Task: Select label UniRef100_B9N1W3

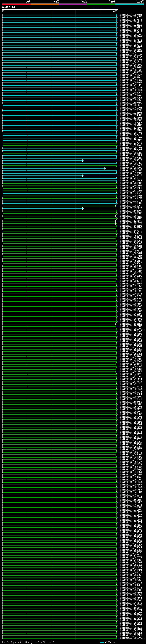Action: [x=131, y=42]
